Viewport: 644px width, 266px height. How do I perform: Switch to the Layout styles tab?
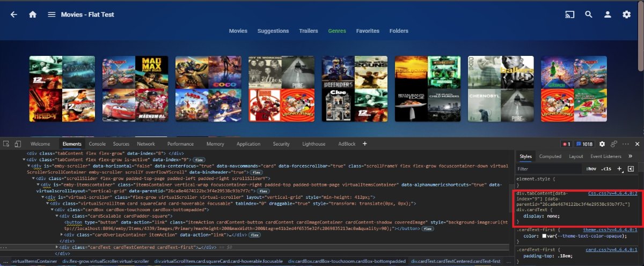[x=576, y=156]
